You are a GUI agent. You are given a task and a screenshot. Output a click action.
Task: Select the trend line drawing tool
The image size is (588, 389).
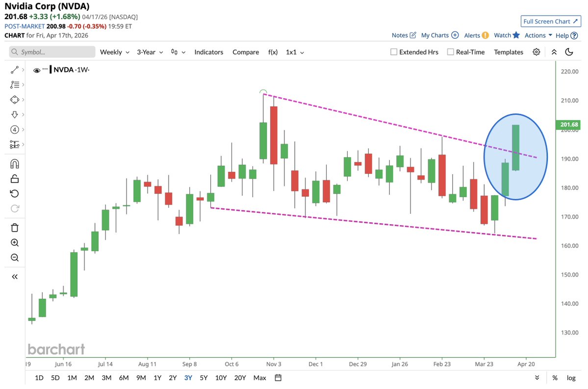pyautogui.click(x=15, y=70)
